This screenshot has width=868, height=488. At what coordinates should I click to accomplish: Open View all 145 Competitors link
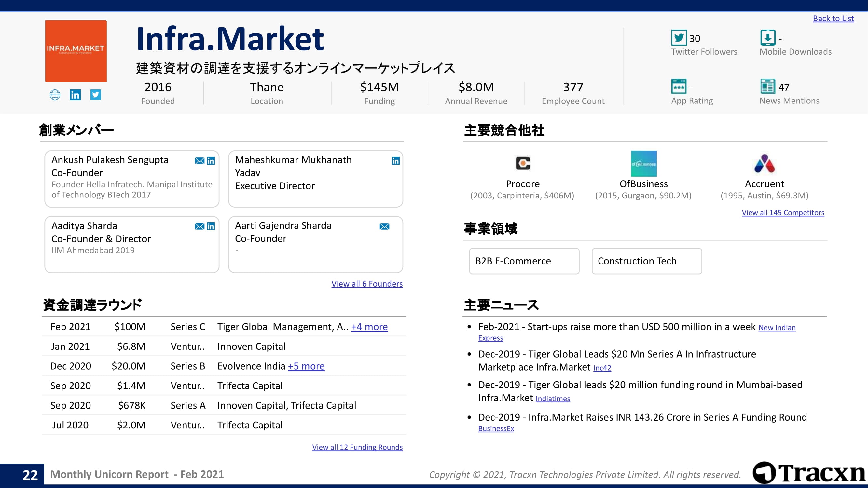pyautogui.click(x=783, y=212)
